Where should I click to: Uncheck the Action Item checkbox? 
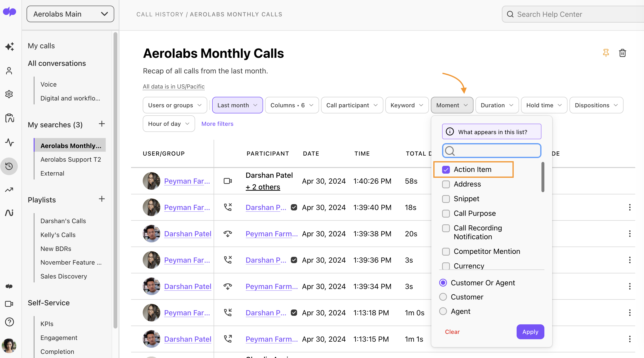tap(446, 170)
